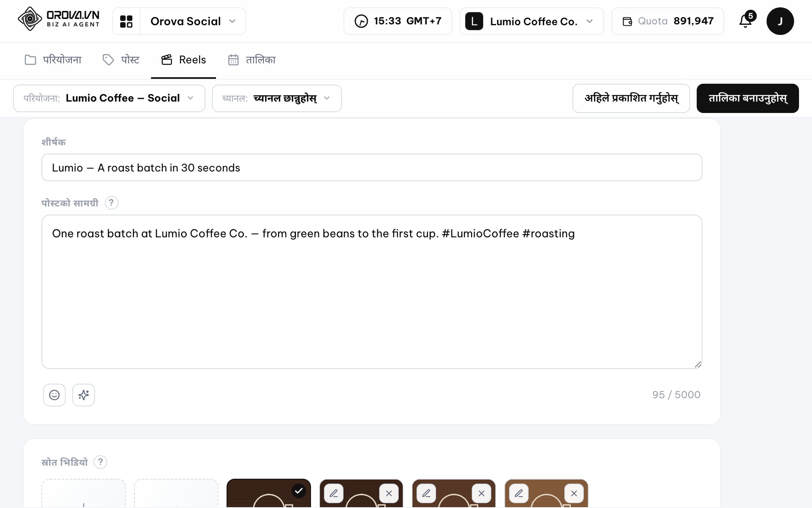Open the J user avatar menu
Image resolution: width=812 pixels, height=508 pixels.
click(780, 21)
